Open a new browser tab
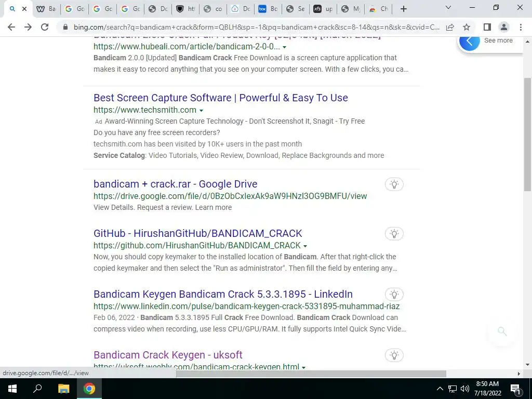This screenshot has height=399, width=532. point(403,9)
